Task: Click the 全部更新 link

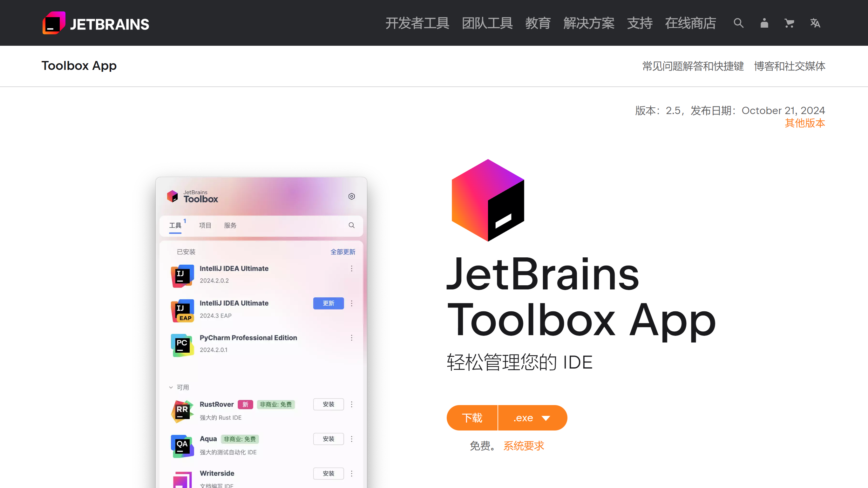Action: click(343, 252)
